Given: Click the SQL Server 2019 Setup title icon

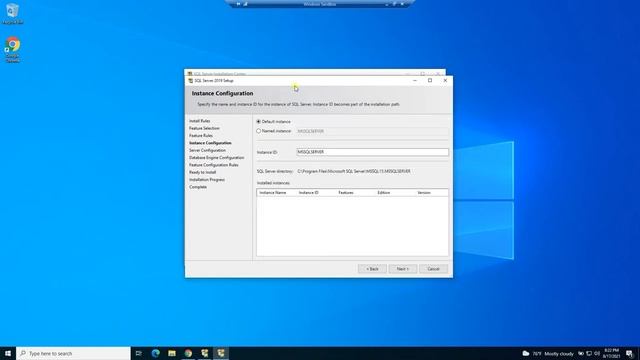Looking at the screenshot, I should point(191,81).
